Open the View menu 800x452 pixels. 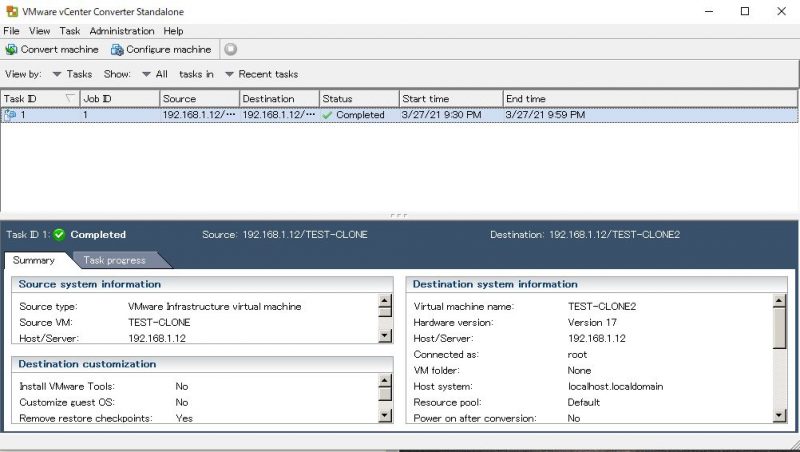(39, 31)
